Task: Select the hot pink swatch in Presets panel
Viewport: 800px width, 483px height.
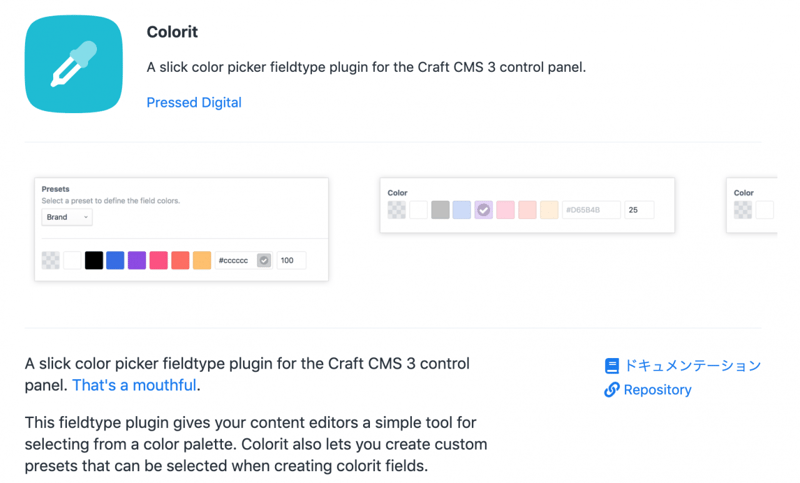Action: coord(159,260)
